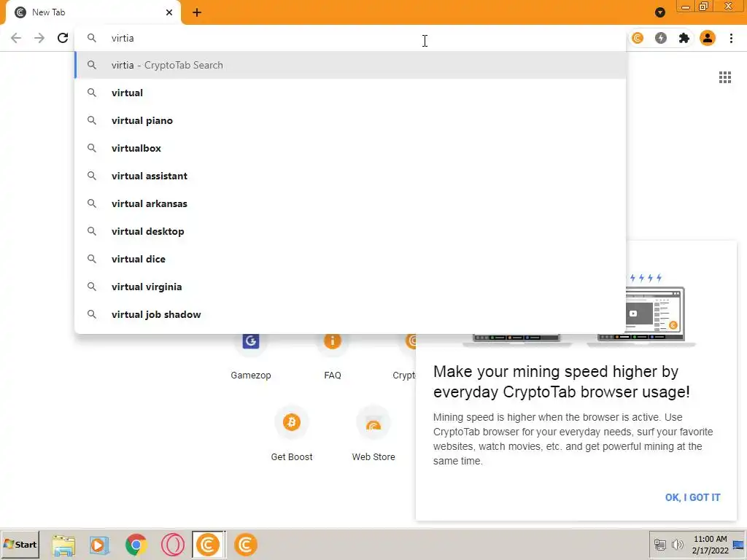Open the Windows Start menu
Screen dimensions: 747x560
20,544
